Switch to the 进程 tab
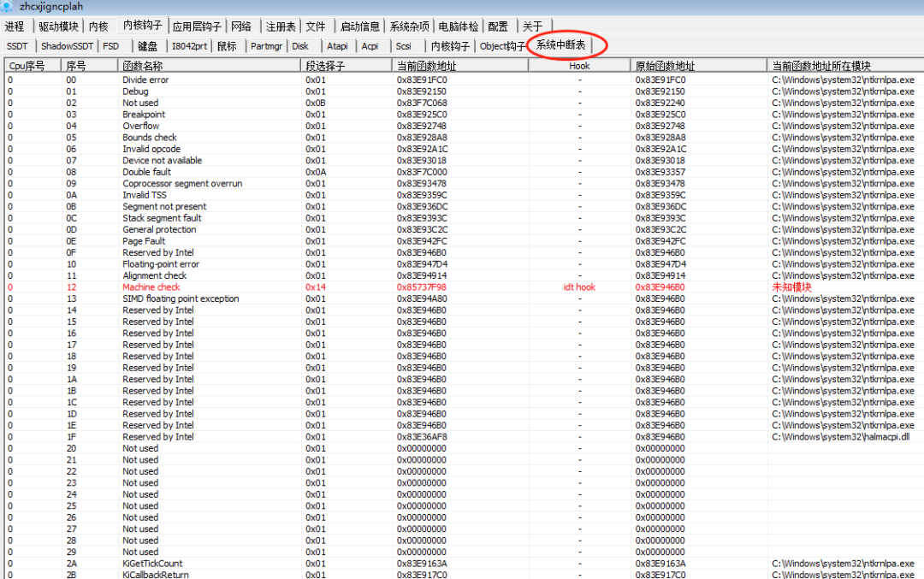This screenshot has height=579, width=924. (x=15, y=27)
